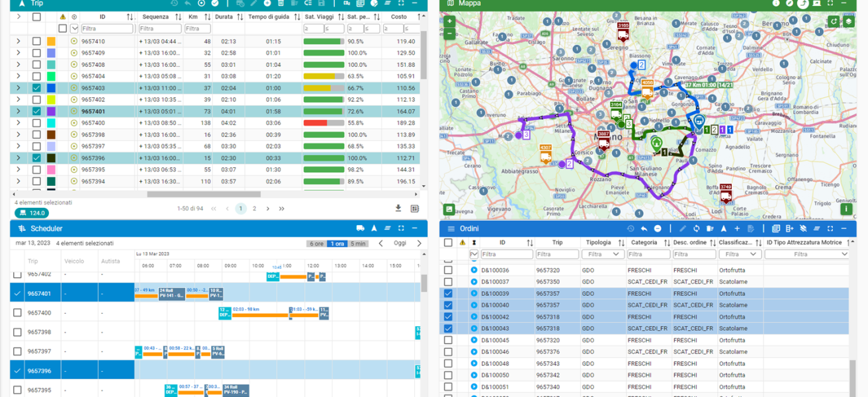The height and width of the screenshot is (397, 868).
Task: Expand row for trip 9657408
Action: (19, 65)
